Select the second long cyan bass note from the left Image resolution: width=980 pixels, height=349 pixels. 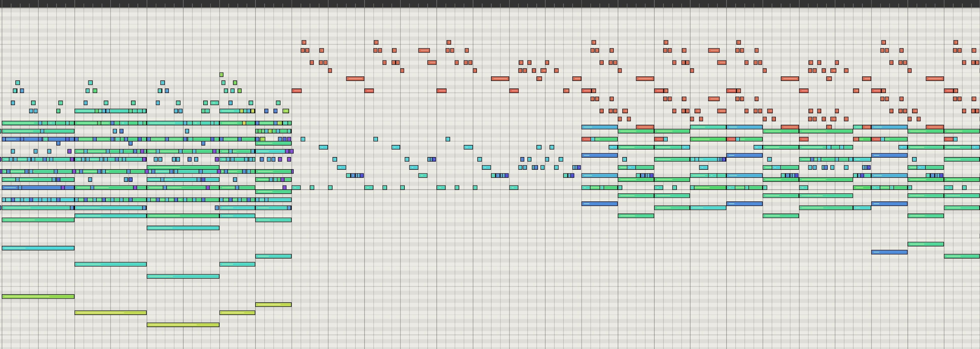pos(110,264)
